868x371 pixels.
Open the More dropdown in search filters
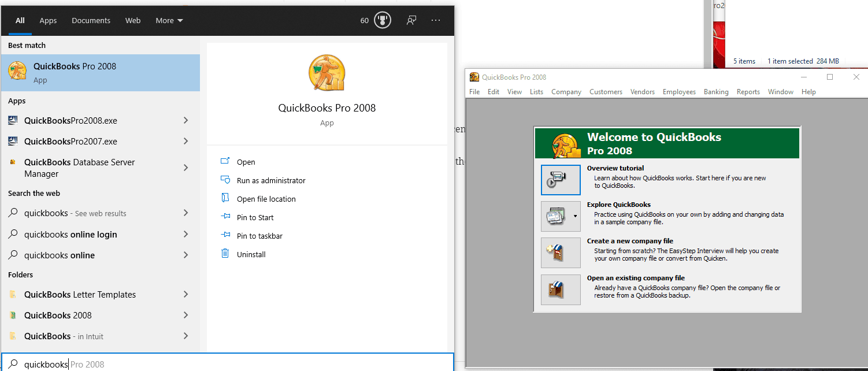click(x=169, y=20)
